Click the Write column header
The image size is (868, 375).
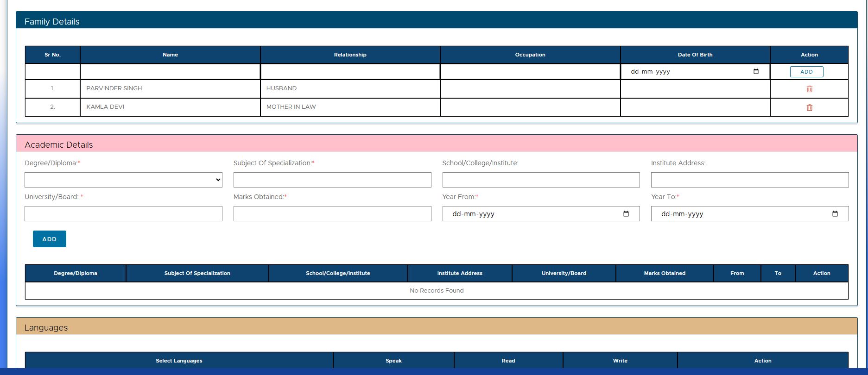[620, 361]
